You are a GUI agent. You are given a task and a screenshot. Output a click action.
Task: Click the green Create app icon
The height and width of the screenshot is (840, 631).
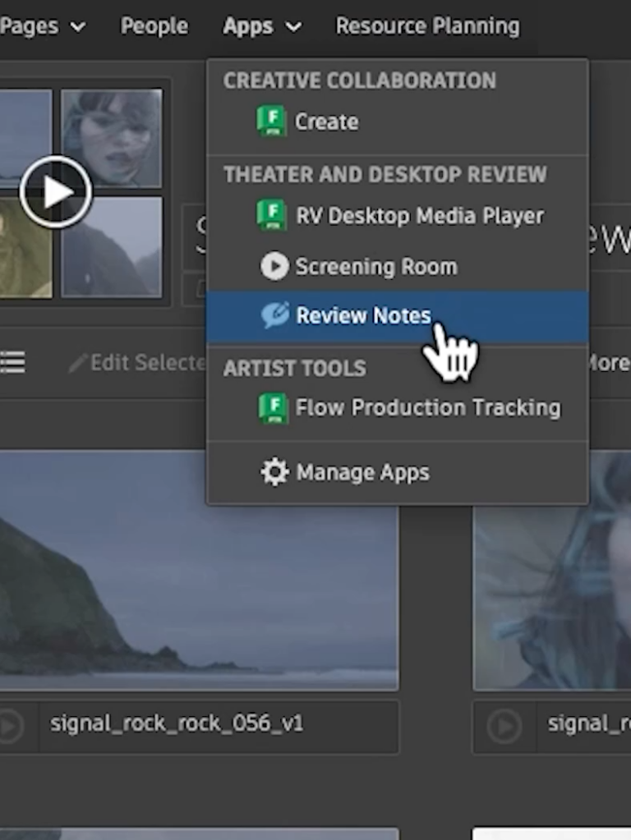pos(272,121)
